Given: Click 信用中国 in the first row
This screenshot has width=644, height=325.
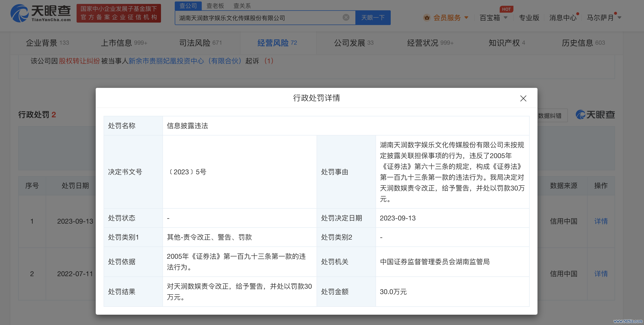Looking at the screenshot, I should click(563, 221).
